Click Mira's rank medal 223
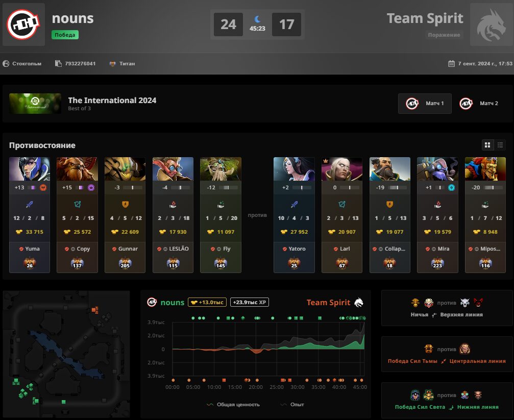This screenshot has width=514, height=420. tap(437, 263)
